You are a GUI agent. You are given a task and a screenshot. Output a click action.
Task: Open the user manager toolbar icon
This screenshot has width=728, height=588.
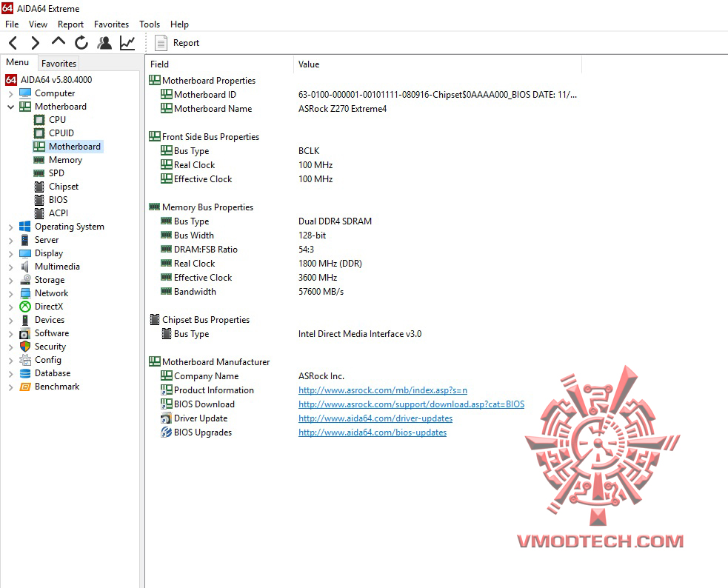pos(104,43)
